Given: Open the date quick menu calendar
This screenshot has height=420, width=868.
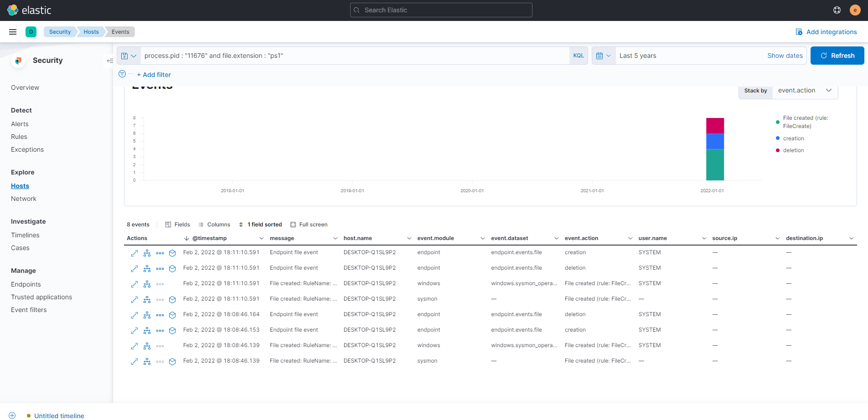Looking at the screenshot, I should [x=603, y=56].
